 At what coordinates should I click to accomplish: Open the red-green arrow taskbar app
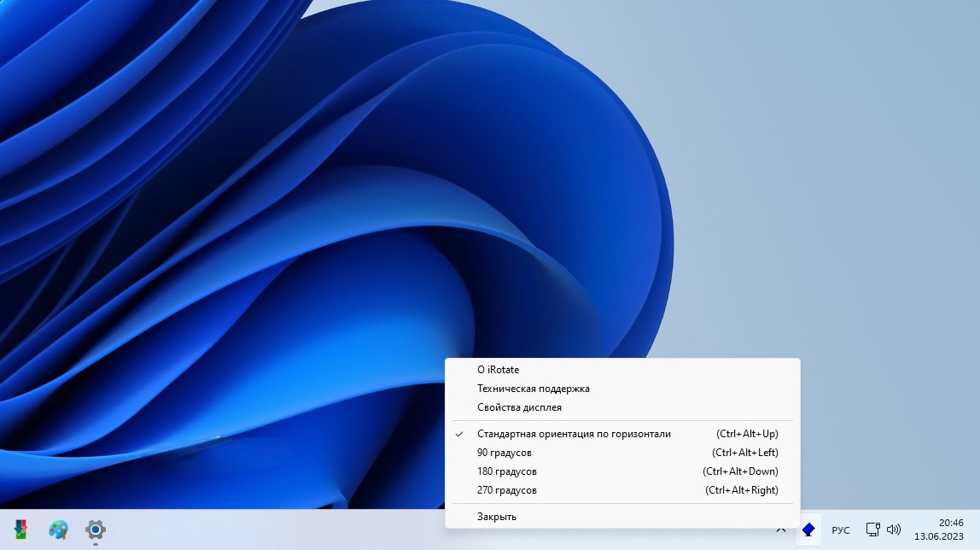(x=20, y=530)
